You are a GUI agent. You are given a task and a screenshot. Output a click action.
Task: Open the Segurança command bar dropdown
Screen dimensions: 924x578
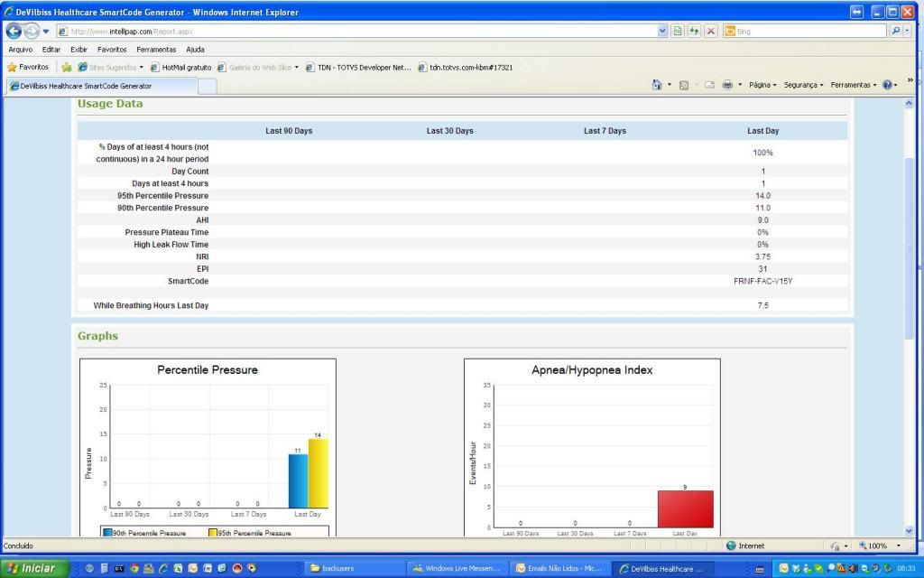click(804, 85)
